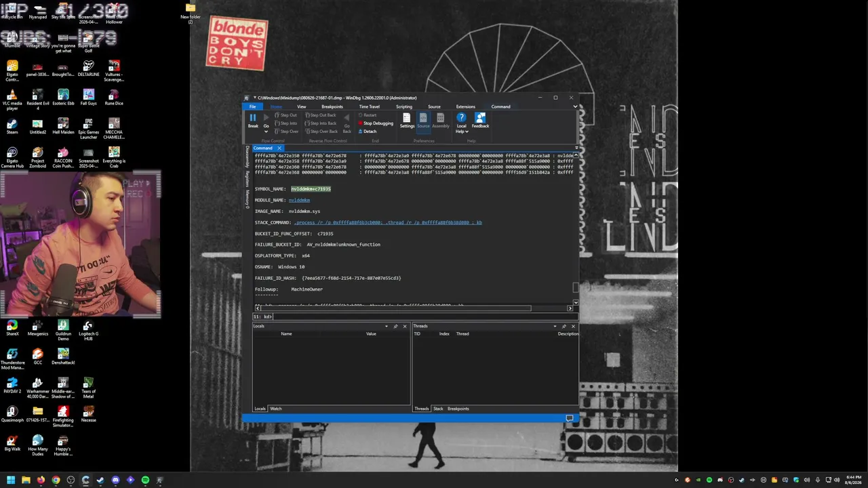Click the Go Back arrow icon
868x488 pixels.
point(347,118)
